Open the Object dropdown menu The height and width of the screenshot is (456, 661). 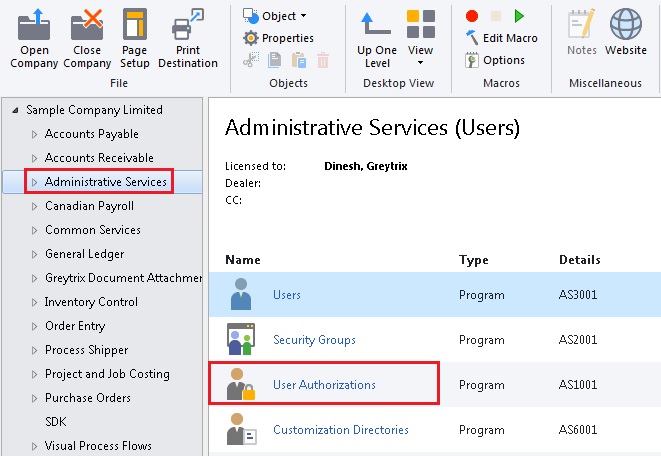(275, 16)
